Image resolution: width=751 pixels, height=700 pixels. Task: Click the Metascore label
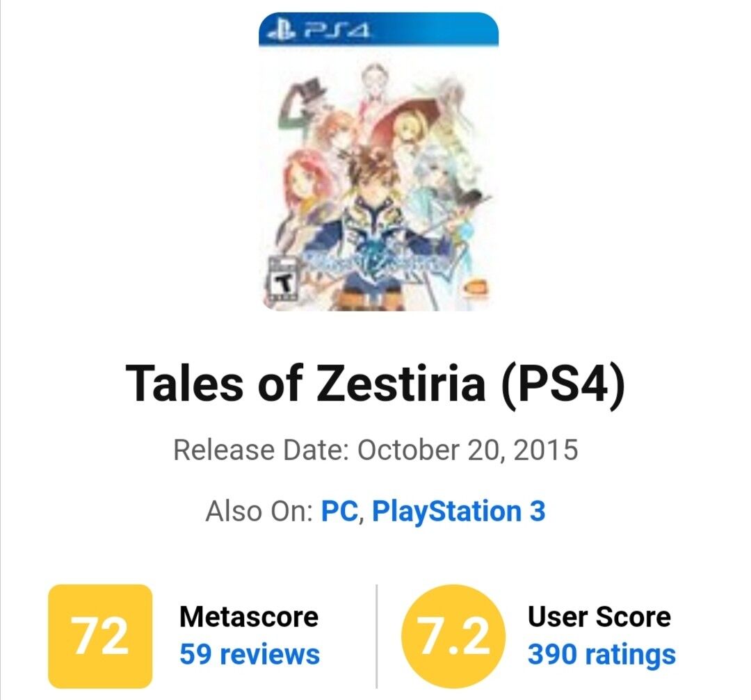pyautogui.click(x=248, y=616)
